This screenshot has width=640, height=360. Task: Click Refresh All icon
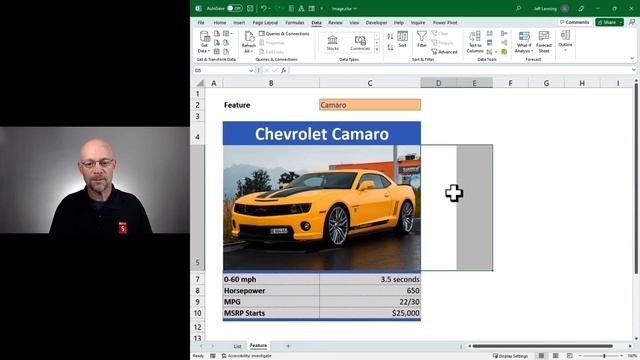click(249, 42)
